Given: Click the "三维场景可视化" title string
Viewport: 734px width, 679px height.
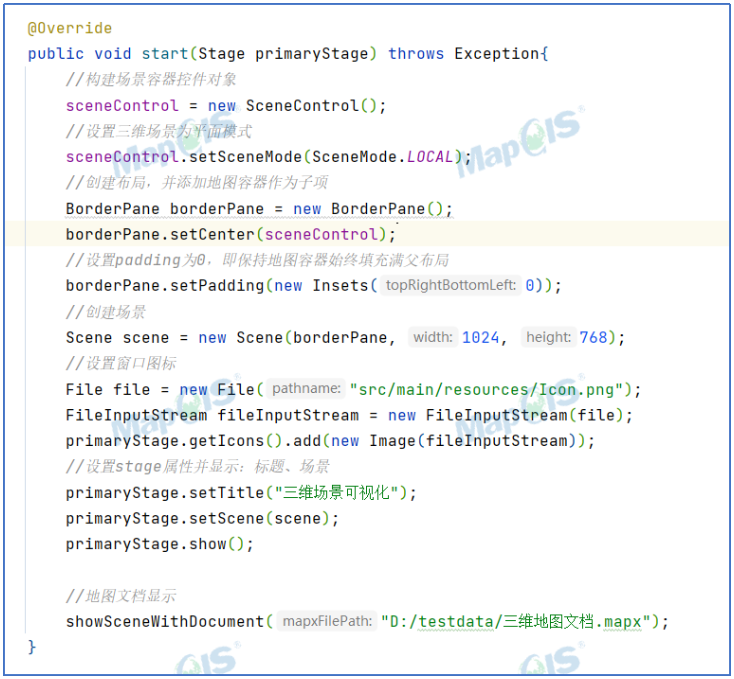Looking at the screenshot, I should [x=334, y=493].
